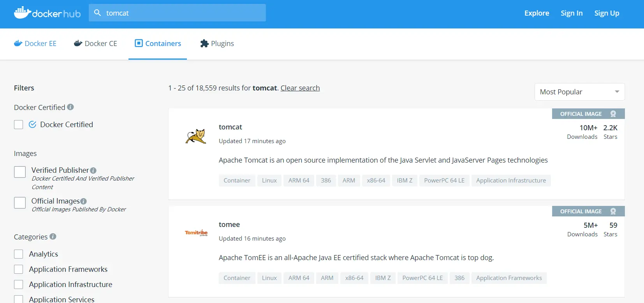Click the OFFICIAL IMAGE label on tomee
Screen dimensions: 644x303
click(x=581, y=211)
